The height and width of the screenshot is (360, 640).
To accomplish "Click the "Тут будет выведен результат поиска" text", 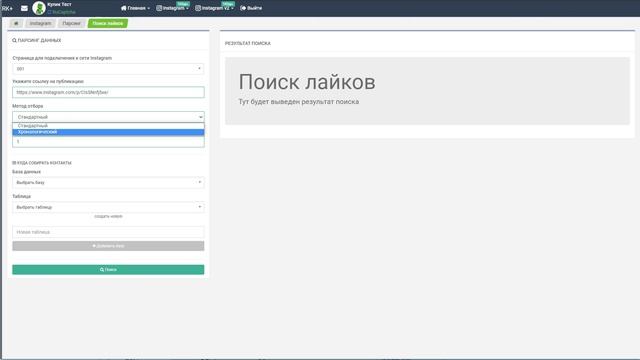I will pyautogui.click(x=299, y=102).
